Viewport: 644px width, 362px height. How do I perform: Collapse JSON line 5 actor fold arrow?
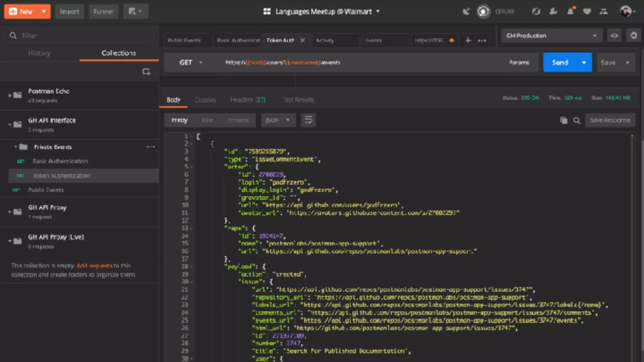tap(191, 167)
